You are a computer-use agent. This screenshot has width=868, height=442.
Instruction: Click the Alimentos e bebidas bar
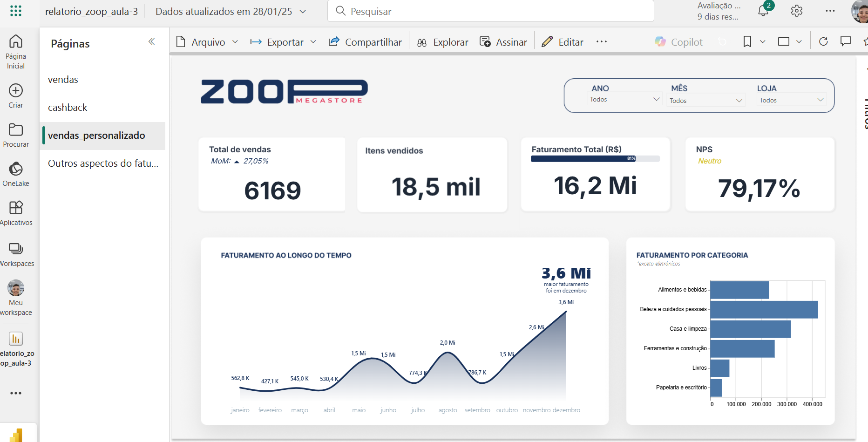tap(739, 290)
